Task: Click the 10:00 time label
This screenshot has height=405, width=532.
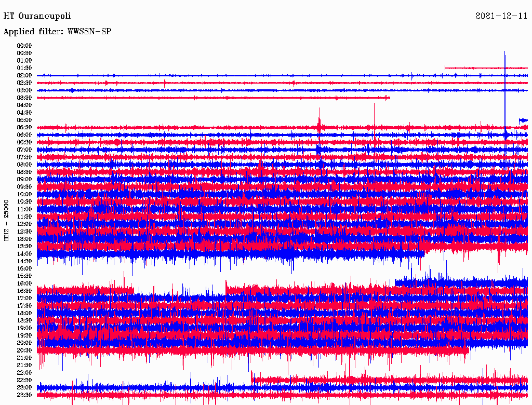Action: (24, 194)
